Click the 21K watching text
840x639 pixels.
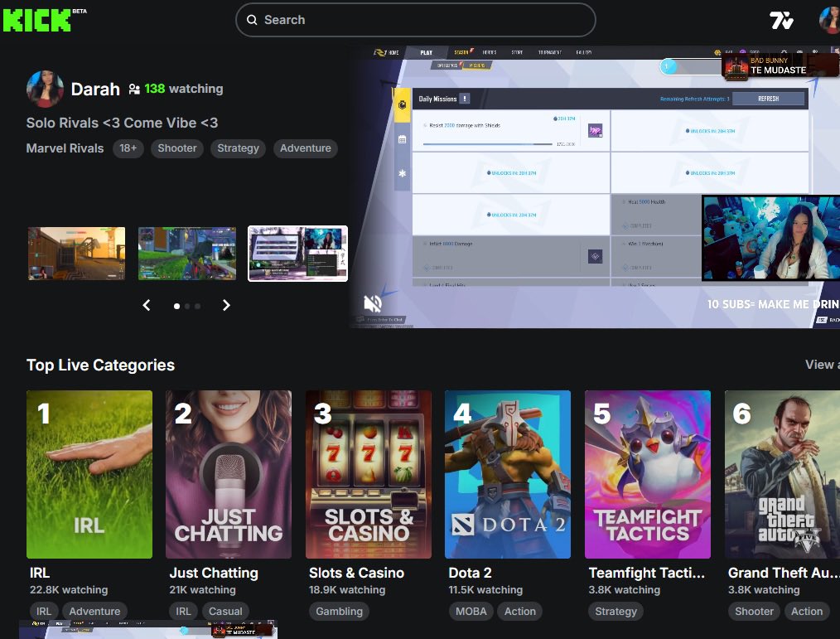(202, 589)
